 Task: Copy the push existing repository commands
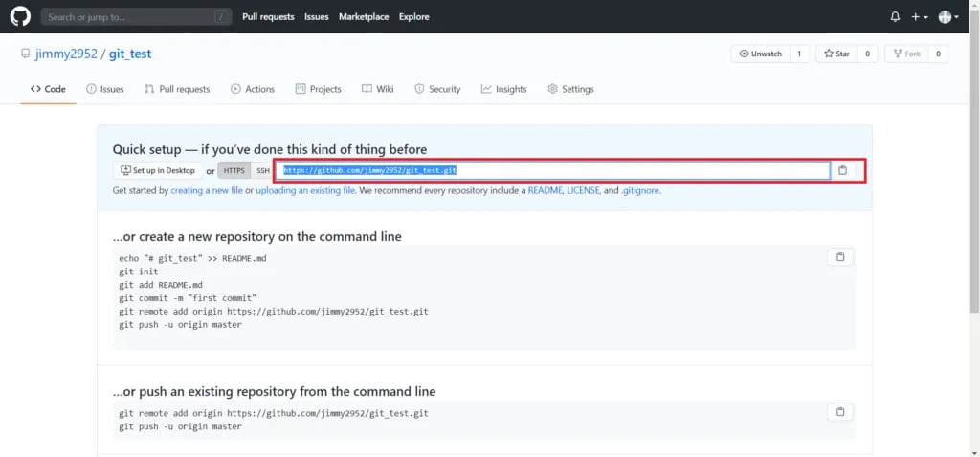(840, 412)
